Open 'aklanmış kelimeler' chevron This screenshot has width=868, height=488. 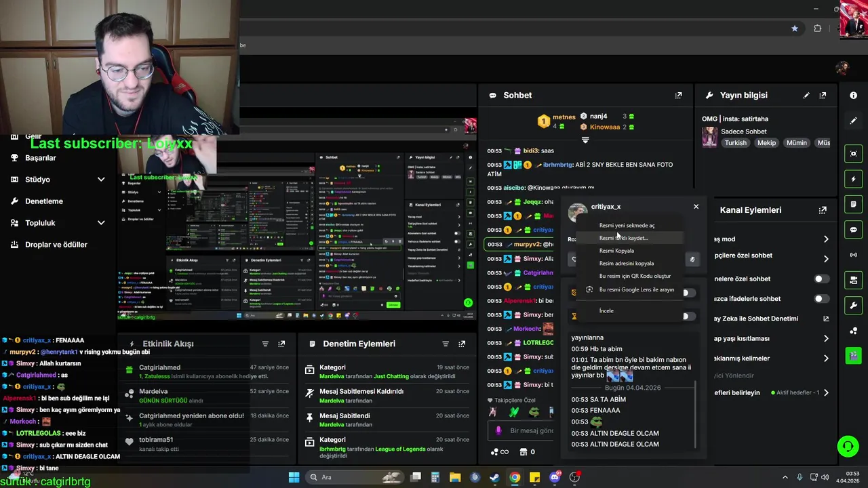(826, 359)
